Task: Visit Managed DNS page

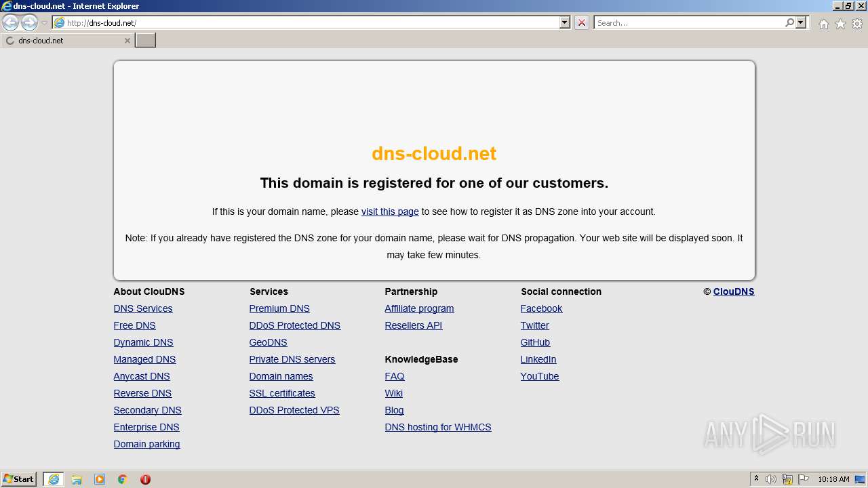Action: click(144, 359)
